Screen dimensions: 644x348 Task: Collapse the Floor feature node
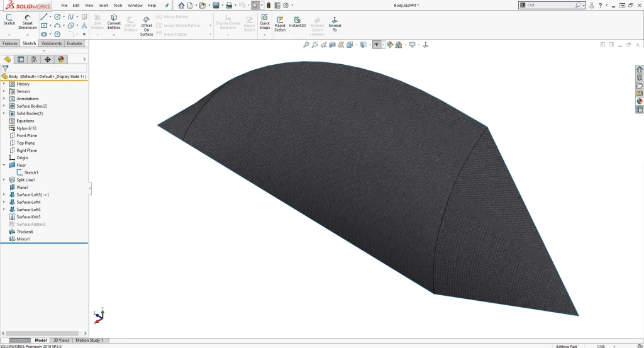[x=4, y=165]
